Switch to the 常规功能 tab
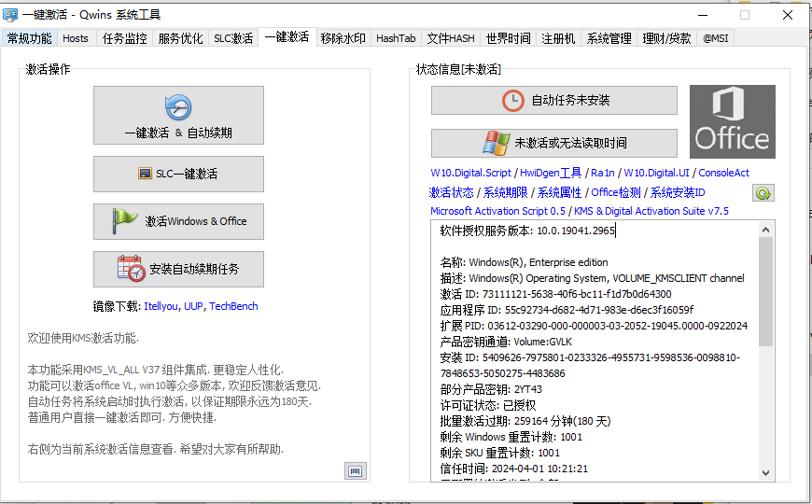 click(x=30, y=38)
